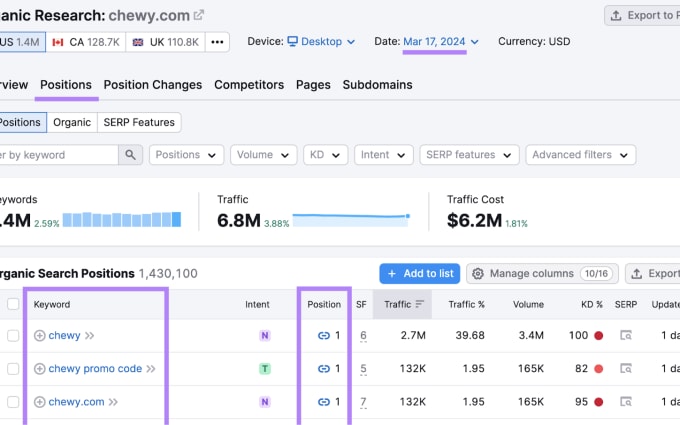The height and width of the screenshot is (425, 680).
Task: Click plus icon beside chewy promo code
Action: coord(39,369)
